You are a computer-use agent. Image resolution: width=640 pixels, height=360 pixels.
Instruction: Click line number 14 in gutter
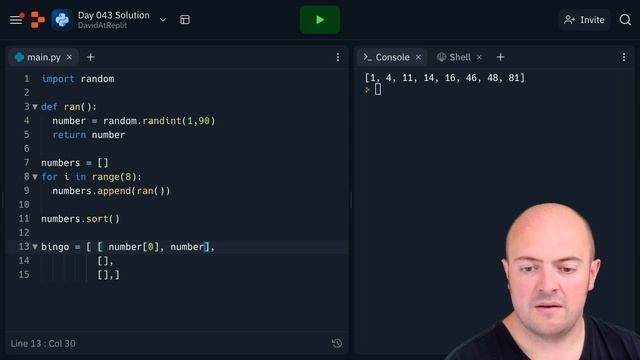[24, 260]
